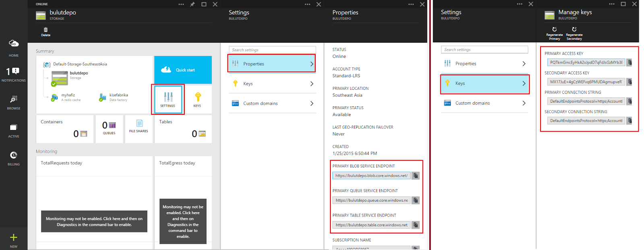Viewport: 644px width, 250px height.
Task: Select Keys in the first Settings blade
Action: tap(272, 83)
